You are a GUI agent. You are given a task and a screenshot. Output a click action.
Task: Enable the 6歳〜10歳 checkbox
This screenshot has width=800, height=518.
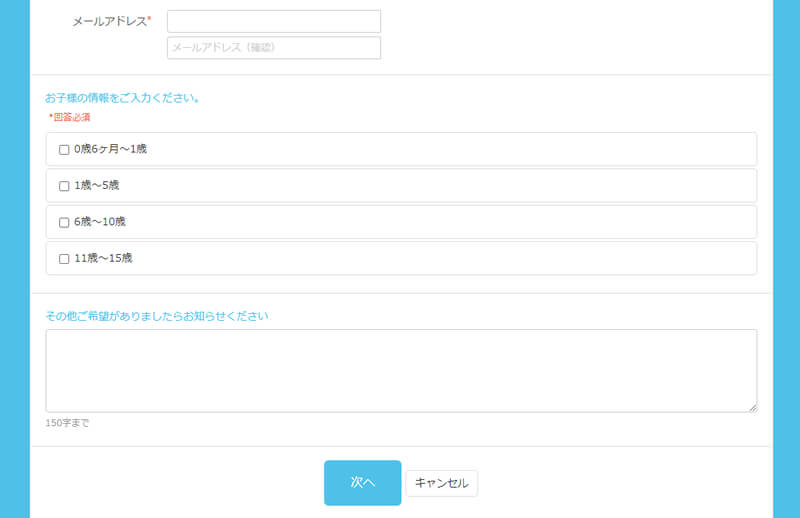pos(64,222)
